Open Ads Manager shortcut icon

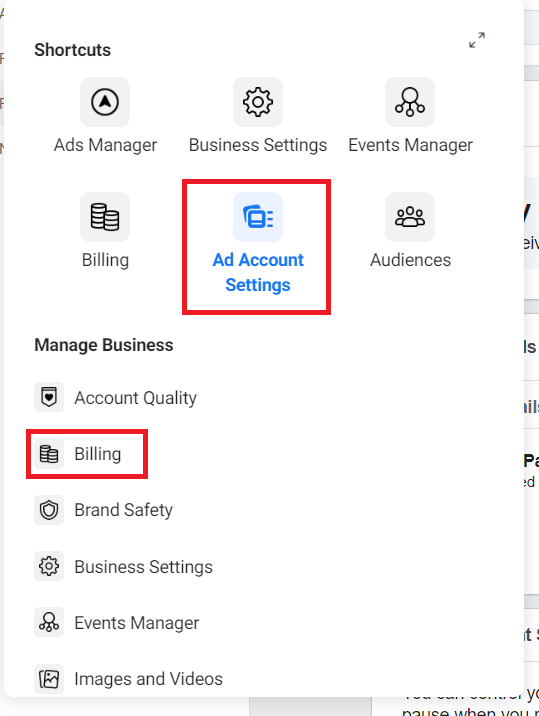105,102
